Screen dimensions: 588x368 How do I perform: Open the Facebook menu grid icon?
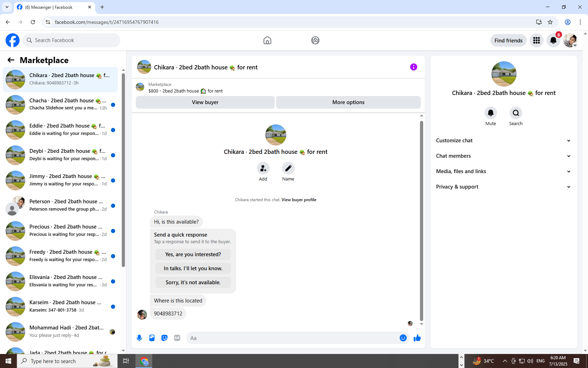(x=537, y=40)
